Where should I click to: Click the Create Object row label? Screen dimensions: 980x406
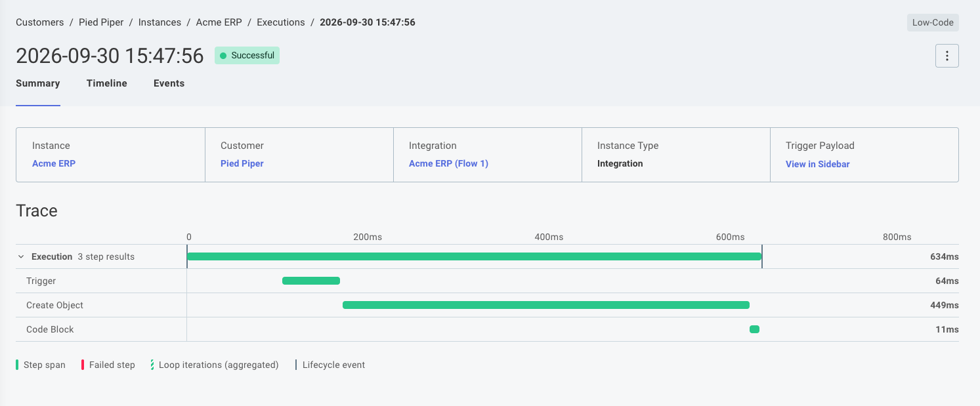pyautogui.click(x=54, y=305)
